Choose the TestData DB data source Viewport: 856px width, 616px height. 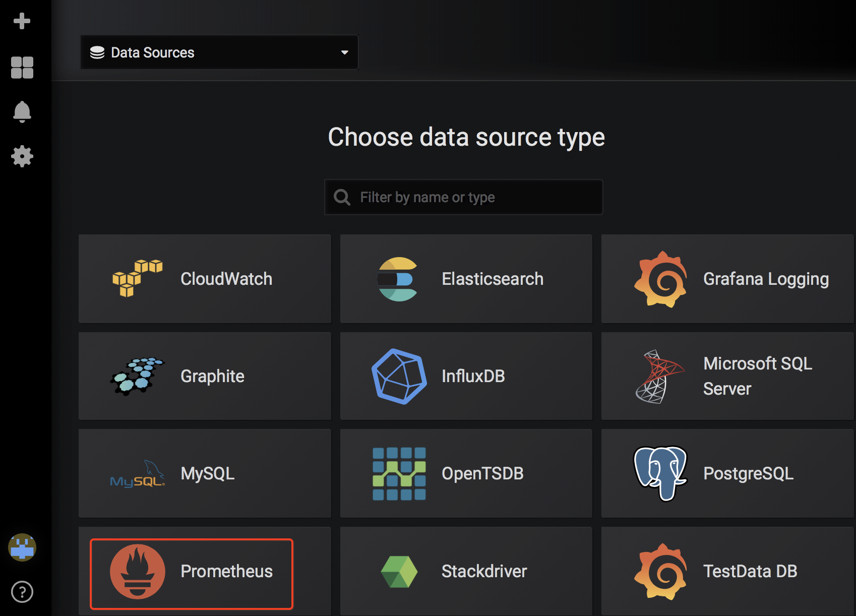[x=727, y=571]
